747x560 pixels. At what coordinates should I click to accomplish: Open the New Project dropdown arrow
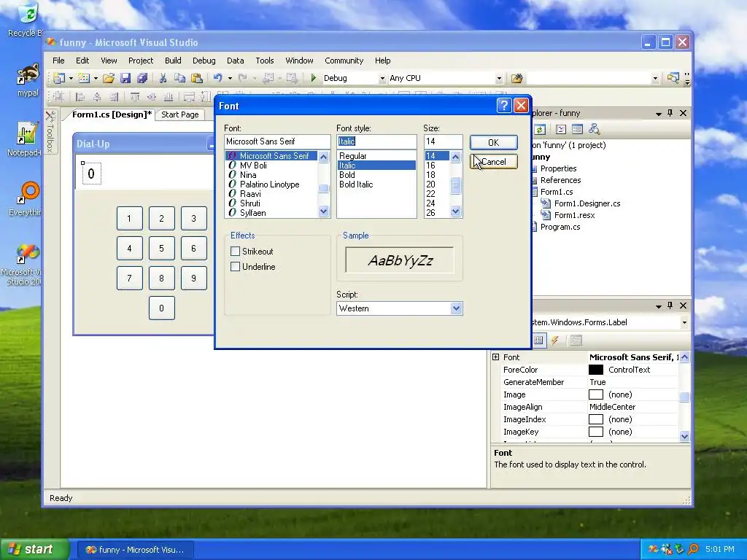tap(71, 78)
